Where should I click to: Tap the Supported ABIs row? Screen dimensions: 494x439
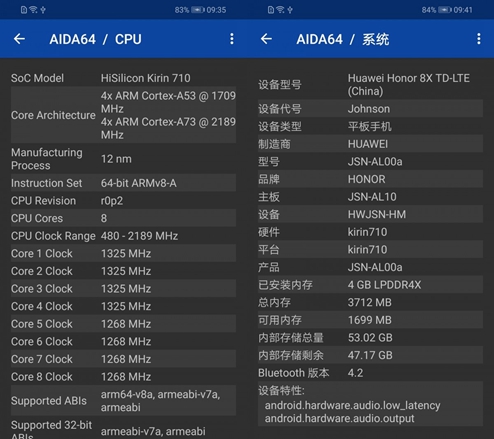[123, 401]
